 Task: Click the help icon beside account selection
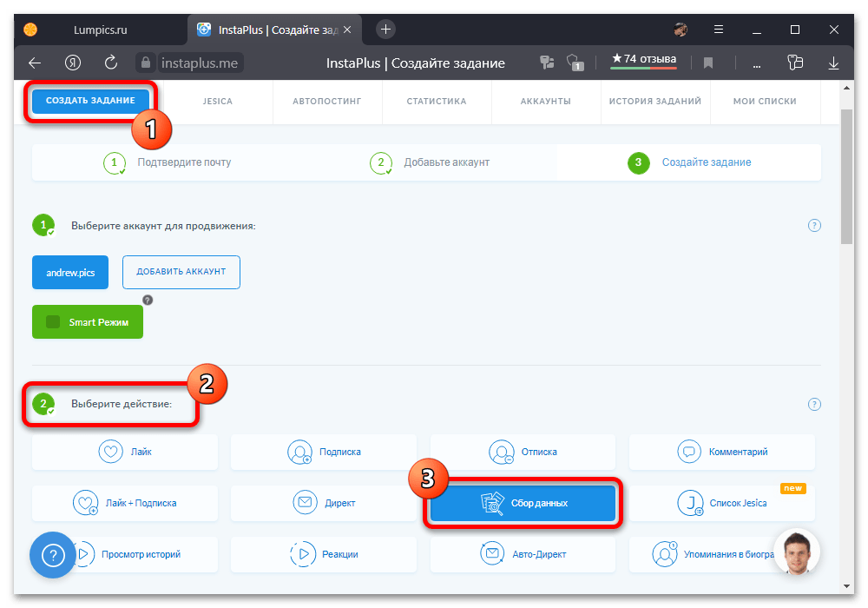pos(814,226)
